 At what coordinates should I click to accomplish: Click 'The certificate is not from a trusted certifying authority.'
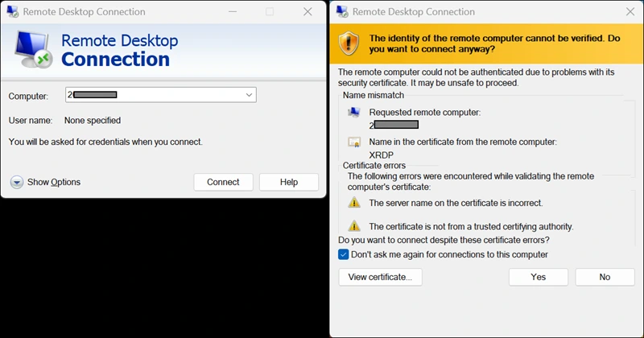coord(471,226)
